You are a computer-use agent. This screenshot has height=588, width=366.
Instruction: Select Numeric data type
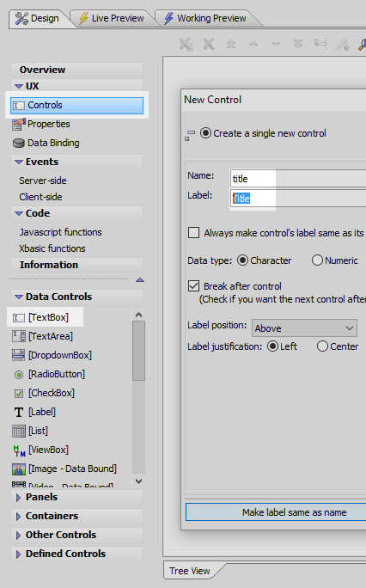pos(317,260)
